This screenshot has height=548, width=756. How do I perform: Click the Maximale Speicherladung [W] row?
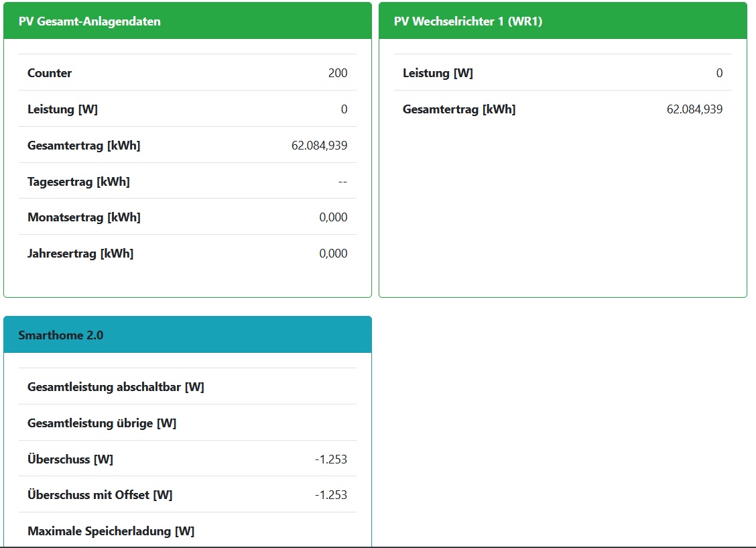coord(111,531)
